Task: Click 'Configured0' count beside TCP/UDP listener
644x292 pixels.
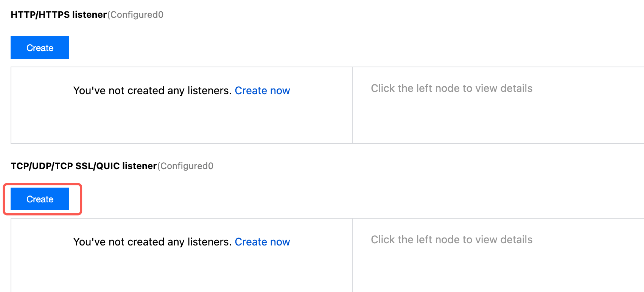Action: [186, 166]
